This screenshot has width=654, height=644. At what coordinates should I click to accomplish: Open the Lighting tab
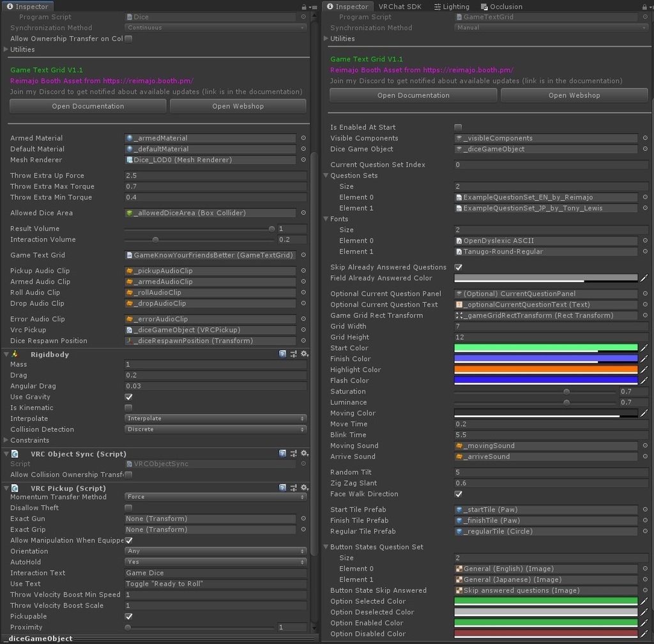[452, 6]
